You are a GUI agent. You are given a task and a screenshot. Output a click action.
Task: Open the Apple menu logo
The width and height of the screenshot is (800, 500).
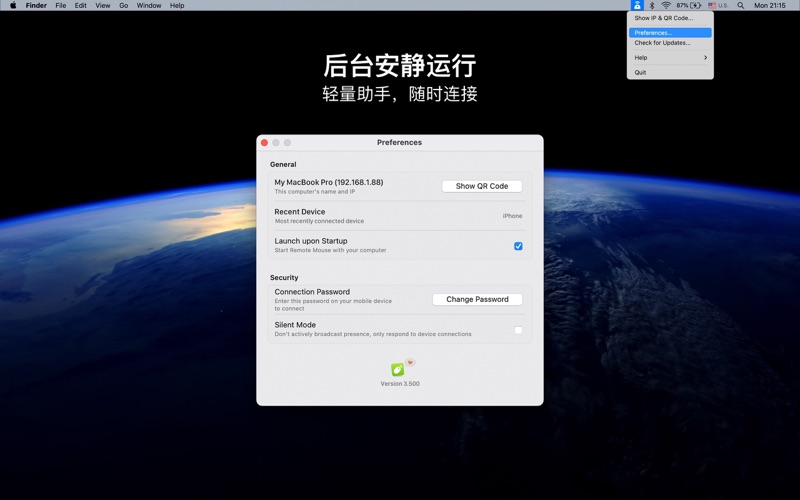13,6
